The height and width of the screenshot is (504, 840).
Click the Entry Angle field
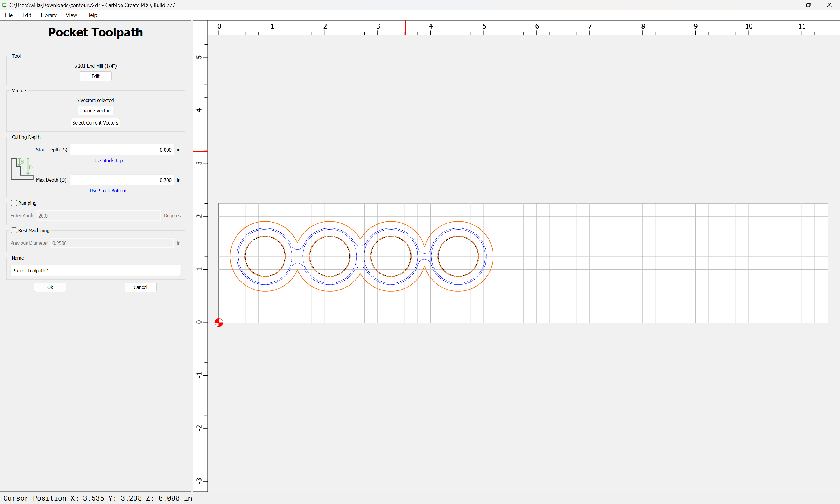coord(99,216)
